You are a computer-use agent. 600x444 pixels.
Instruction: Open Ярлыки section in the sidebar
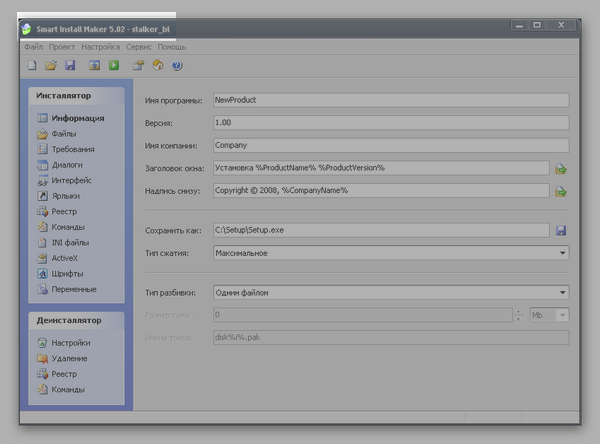click(x=66, y=196)
